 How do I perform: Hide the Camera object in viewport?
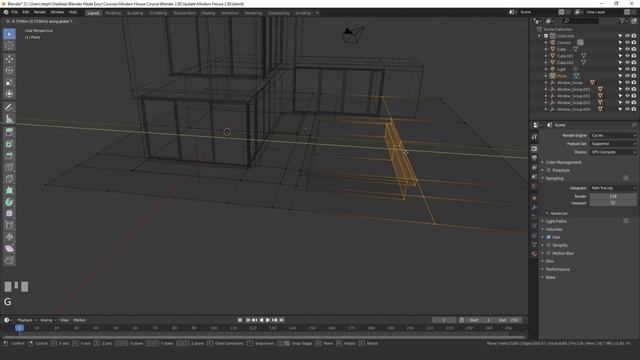point(627,42)
